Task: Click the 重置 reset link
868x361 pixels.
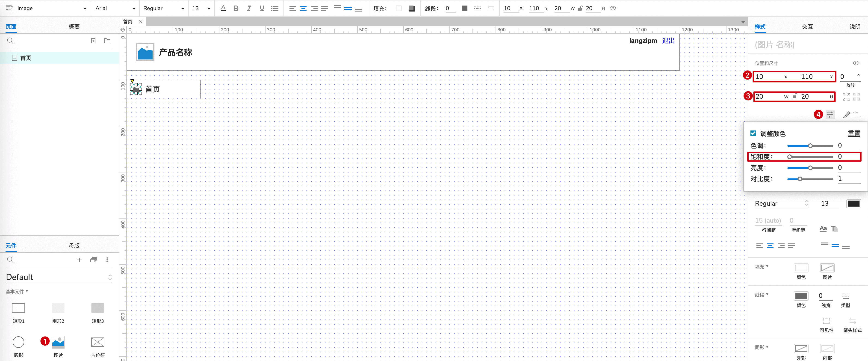Action: pos(854,133)
